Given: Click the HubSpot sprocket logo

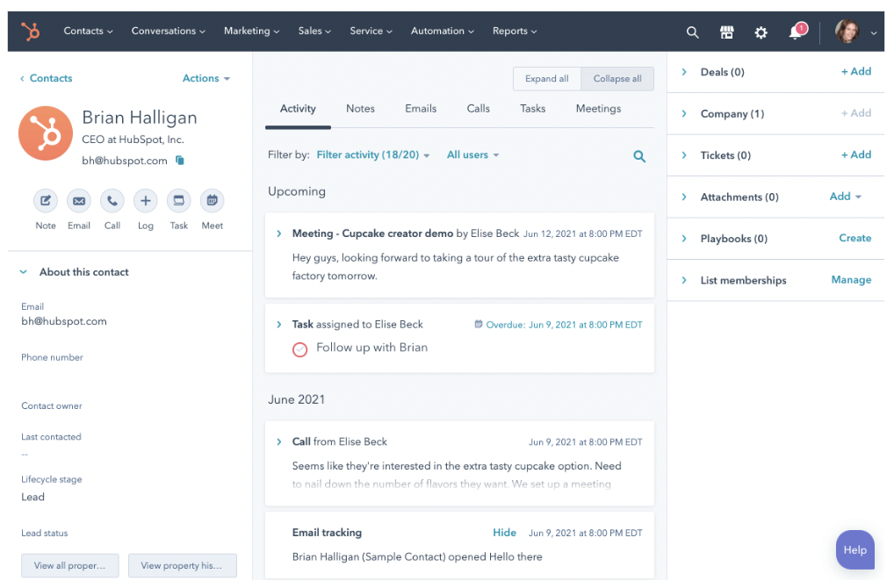Looking at the screenshot, I should pos(31,31).
